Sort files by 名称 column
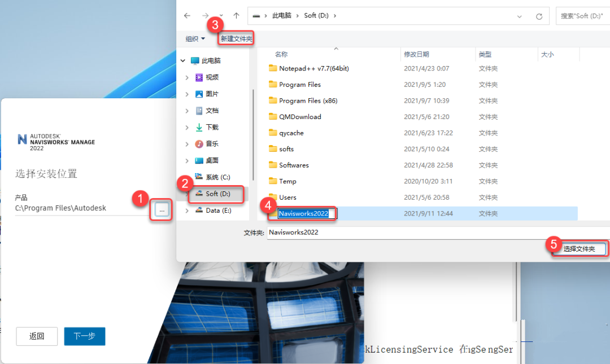 [281, 54]
